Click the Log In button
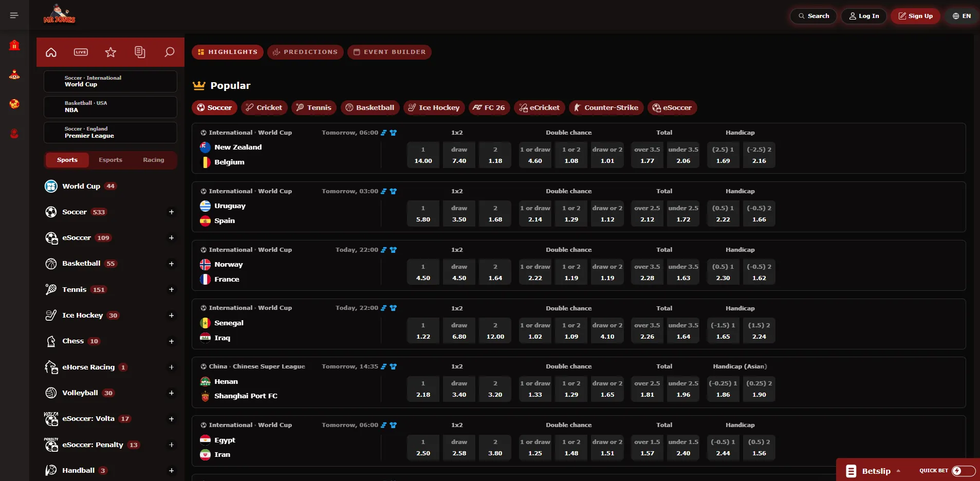 tap(864, 16)
